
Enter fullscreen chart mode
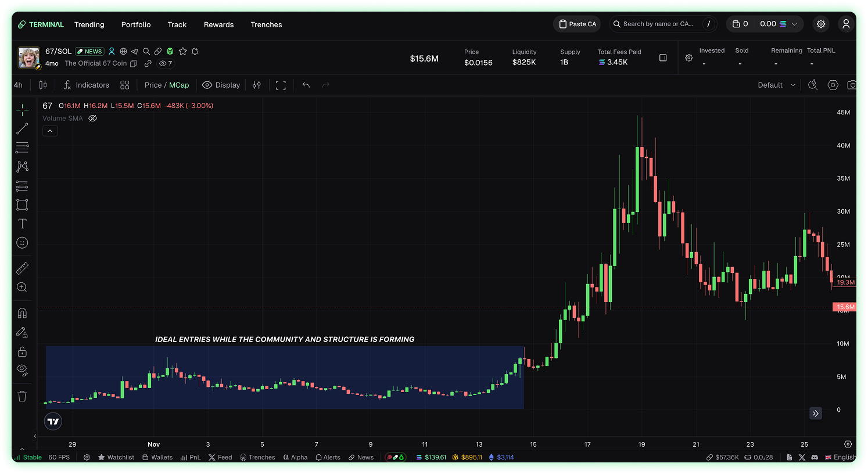click(x=281, y=85)
